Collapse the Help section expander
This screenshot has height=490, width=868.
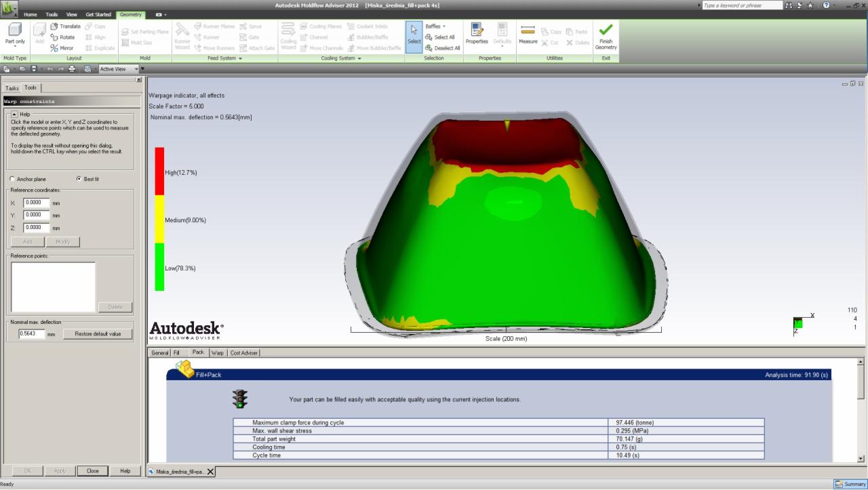14,115
